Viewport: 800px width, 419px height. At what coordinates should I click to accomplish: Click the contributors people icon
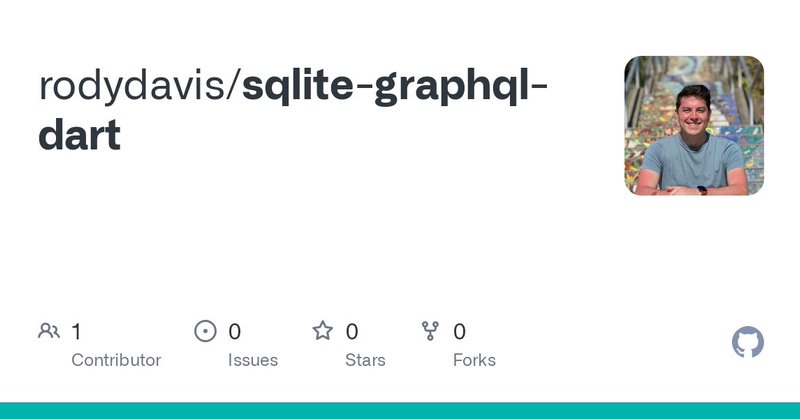coord(49,331)
